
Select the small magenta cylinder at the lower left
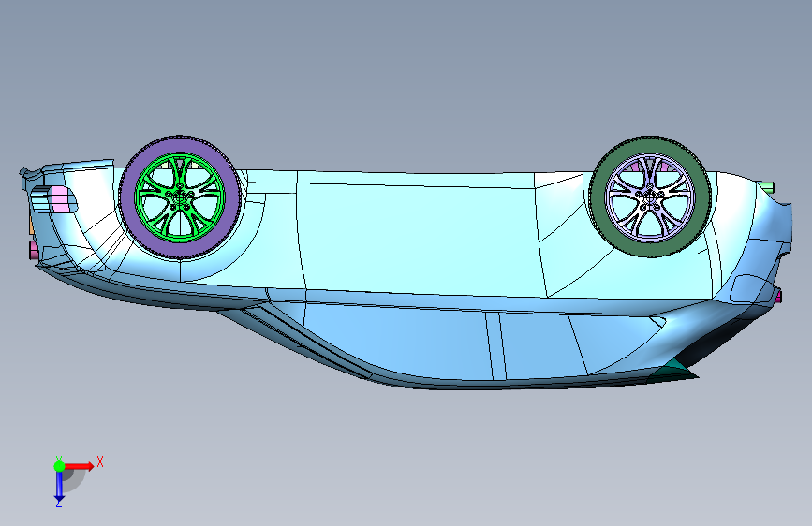pos(34,250)
